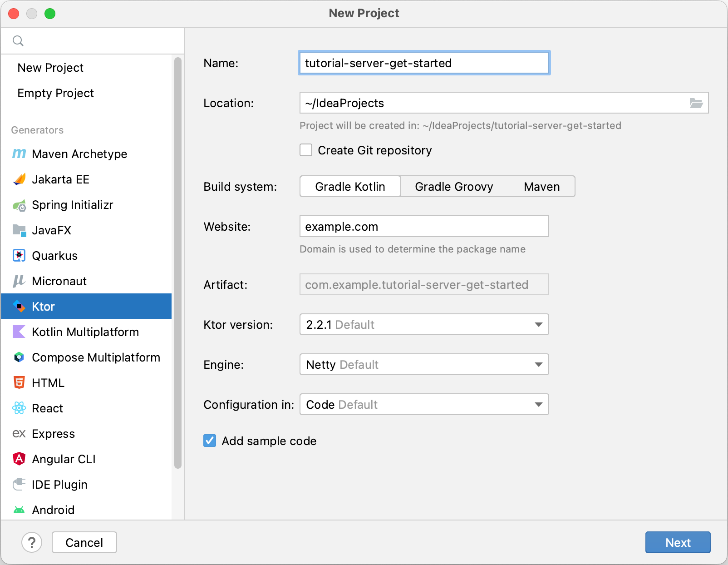This screenshot has height=565, width=728.
Task: Open the Engine dropdown showing Netty
Action: point(424,365)
